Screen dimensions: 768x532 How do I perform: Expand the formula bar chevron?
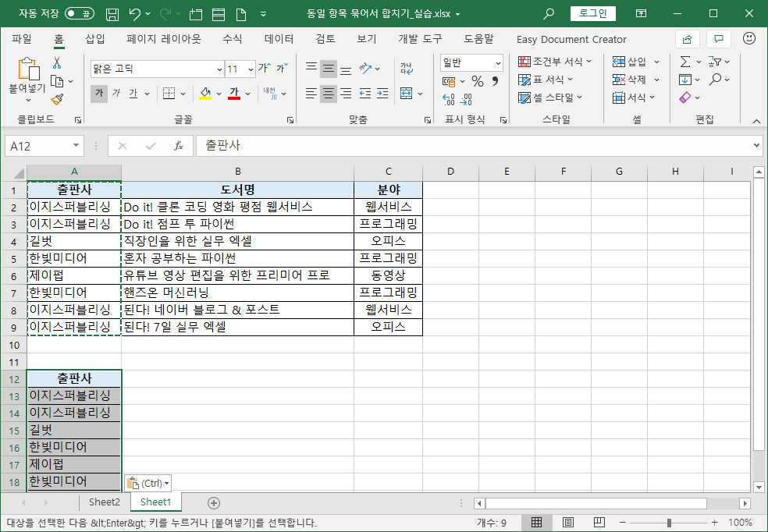tap(757, 146)
